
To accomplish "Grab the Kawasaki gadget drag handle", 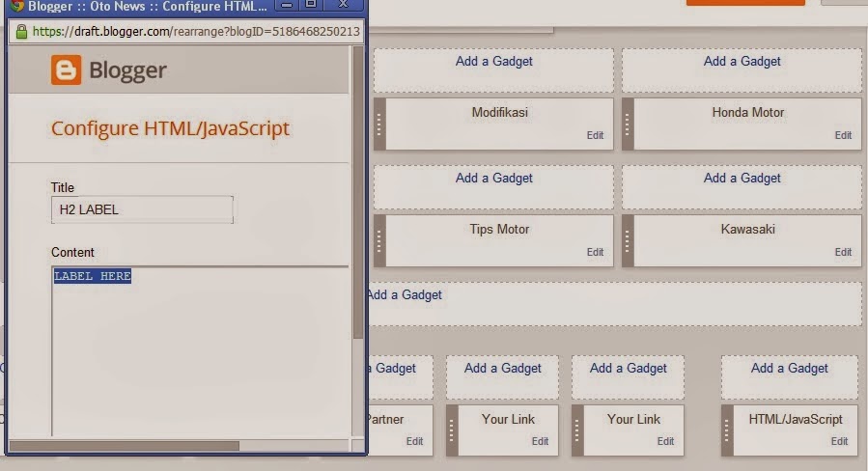I will click(628, 240).
